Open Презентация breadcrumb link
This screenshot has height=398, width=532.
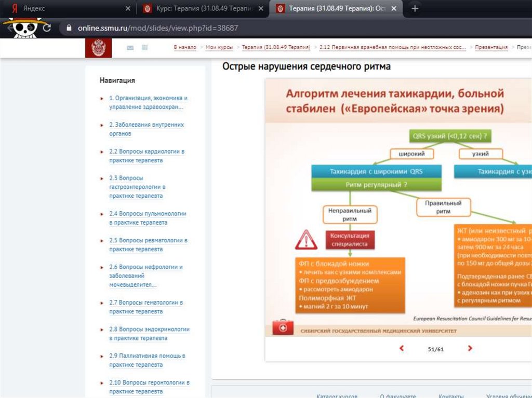tap(491, 47)
